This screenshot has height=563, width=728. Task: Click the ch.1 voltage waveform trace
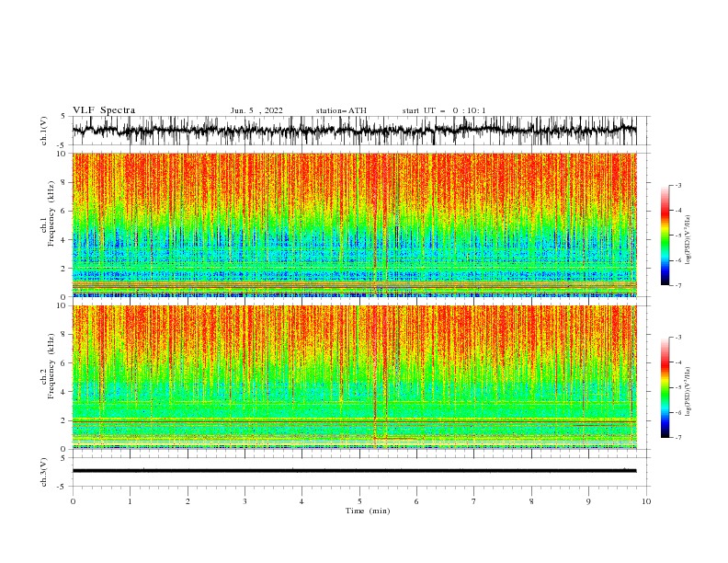(354, 131)
